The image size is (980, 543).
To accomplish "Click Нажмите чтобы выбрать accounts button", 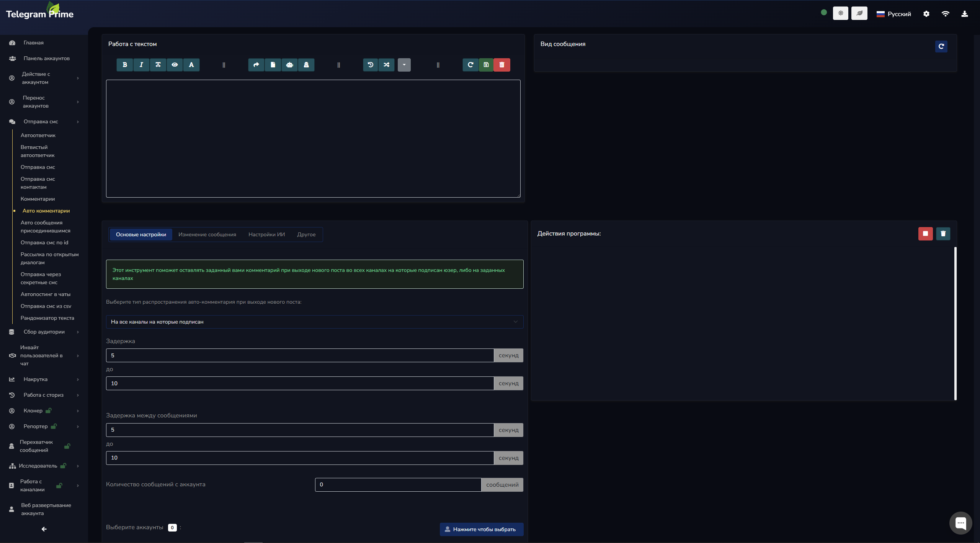I will (481, 529).
